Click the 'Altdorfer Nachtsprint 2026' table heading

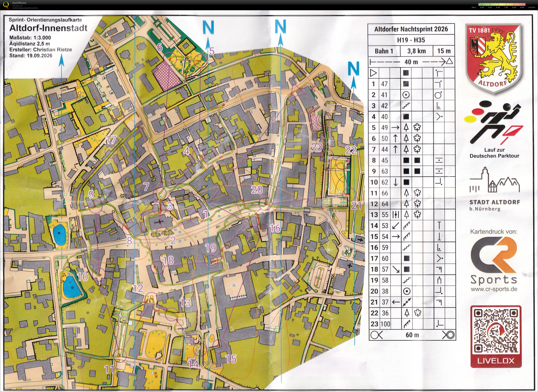(x=411, y=29)
